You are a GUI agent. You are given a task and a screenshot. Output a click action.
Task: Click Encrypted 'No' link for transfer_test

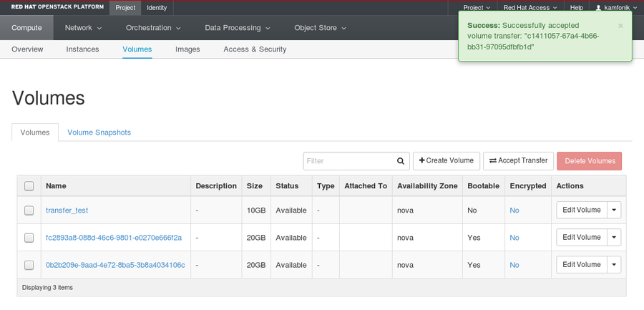tap(514, 210)
